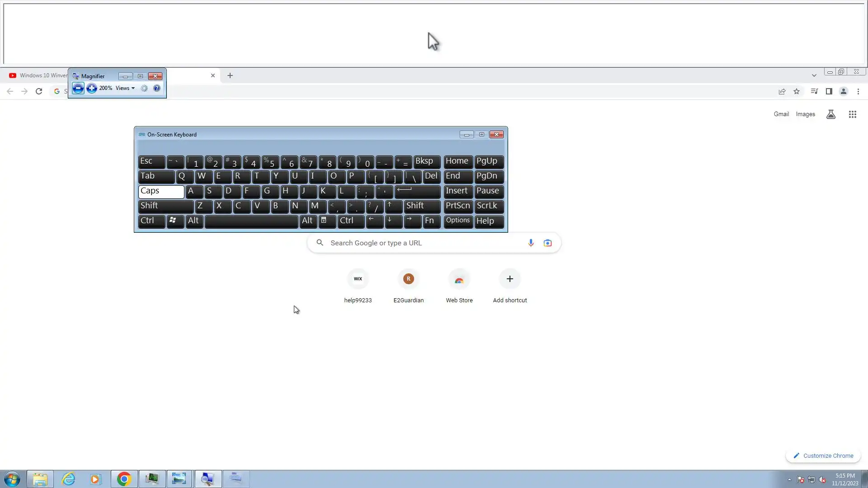This screenshot has height=488, width=868.
Task: Start voice search with microphone icon
Action: [531, 243]
